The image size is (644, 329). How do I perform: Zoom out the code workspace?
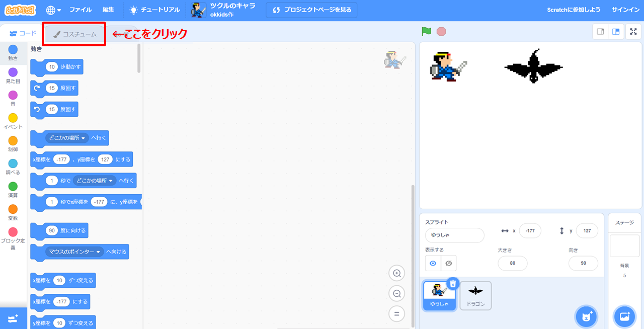(396, 293)
